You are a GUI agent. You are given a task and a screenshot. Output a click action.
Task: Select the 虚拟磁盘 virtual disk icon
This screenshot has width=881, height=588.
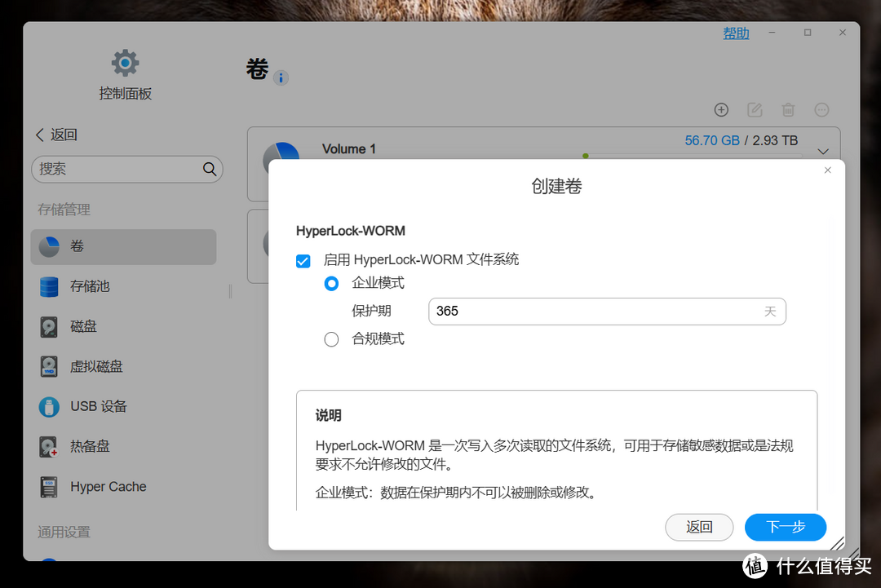[49, 366]
